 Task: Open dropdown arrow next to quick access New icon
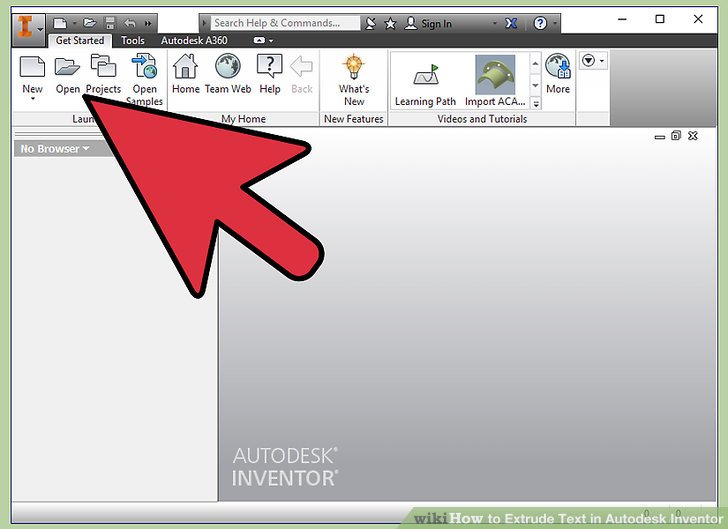(74, 22)
